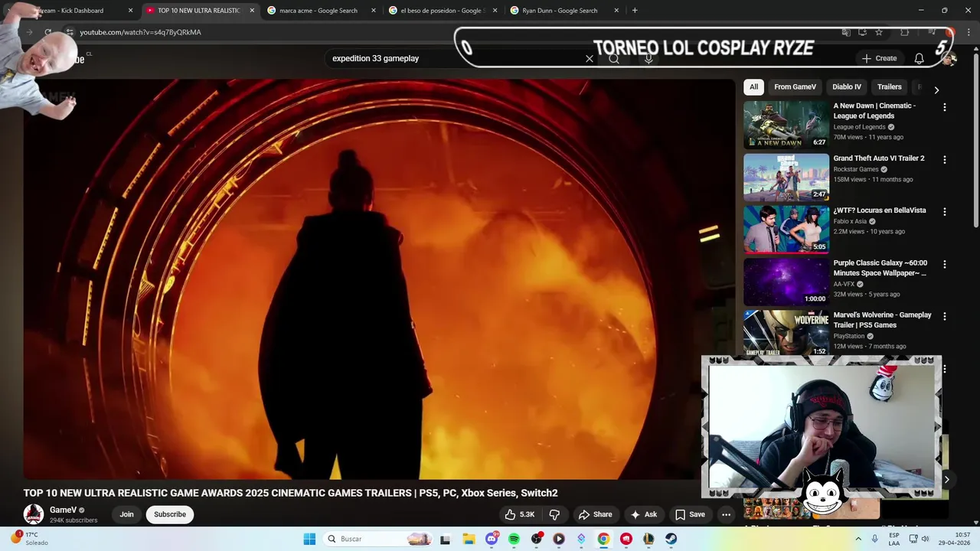
Task: Open GameV channel avatar
Action: [x=33, y=514]
